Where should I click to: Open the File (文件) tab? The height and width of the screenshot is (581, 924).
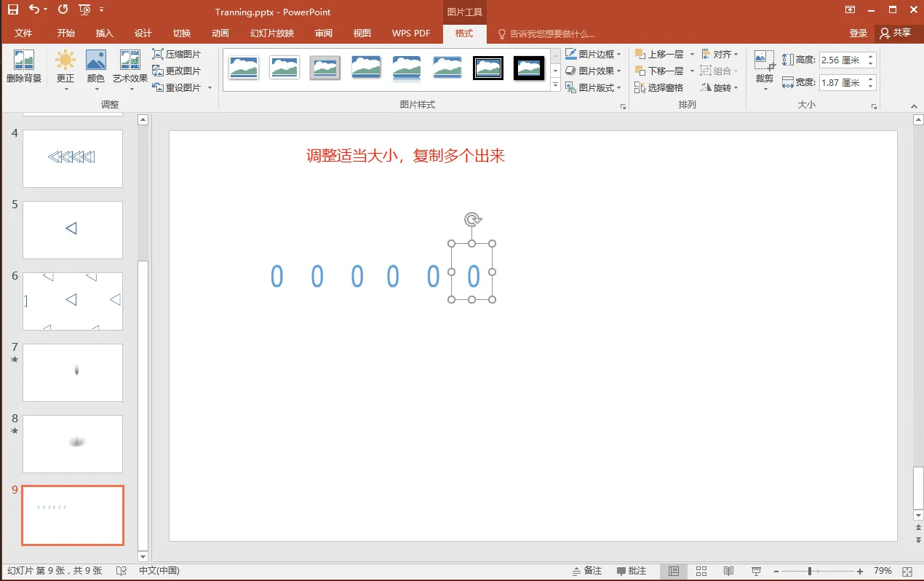(x=23, y=33)
